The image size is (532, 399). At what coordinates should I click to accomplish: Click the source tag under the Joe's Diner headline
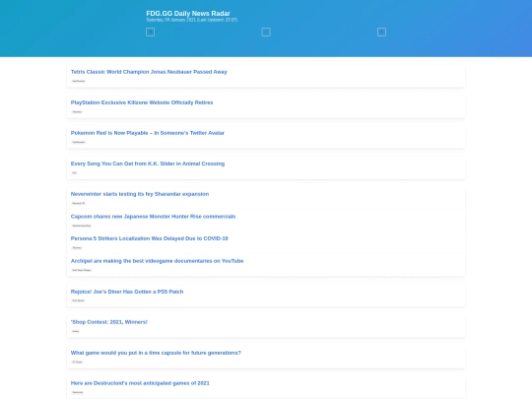coord(78,300)
